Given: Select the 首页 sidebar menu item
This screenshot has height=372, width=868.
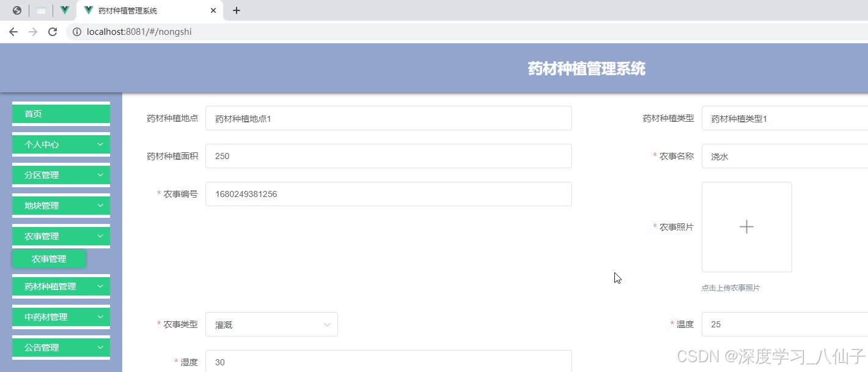Looking at the screenshot, I should point(61,113).
